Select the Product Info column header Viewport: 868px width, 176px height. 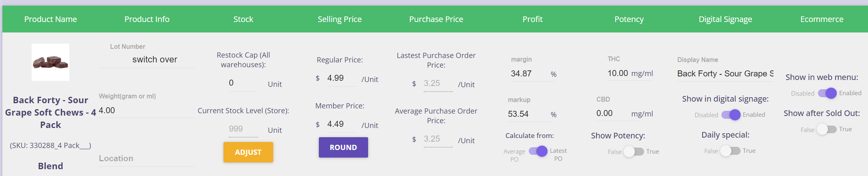(x=147, y=19)
